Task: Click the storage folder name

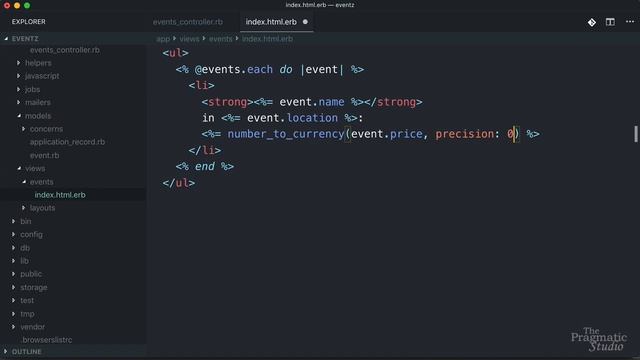Action: pos(34,287)
